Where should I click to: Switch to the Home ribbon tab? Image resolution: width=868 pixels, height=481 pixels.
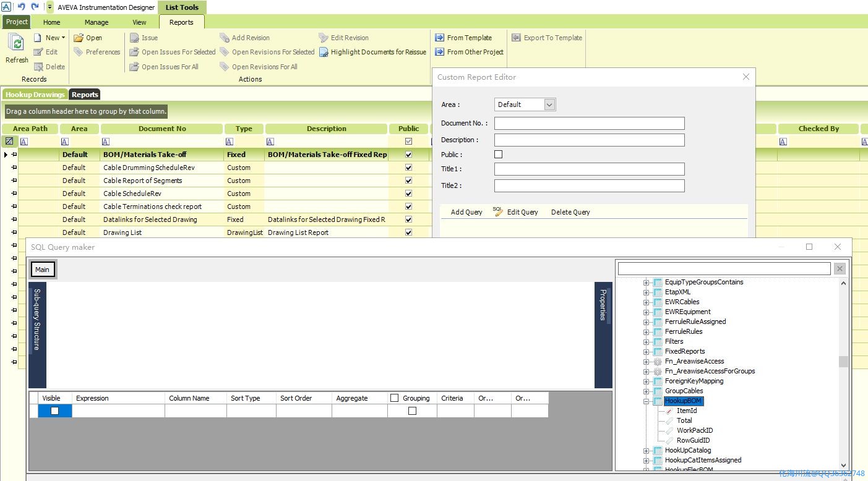52,22
